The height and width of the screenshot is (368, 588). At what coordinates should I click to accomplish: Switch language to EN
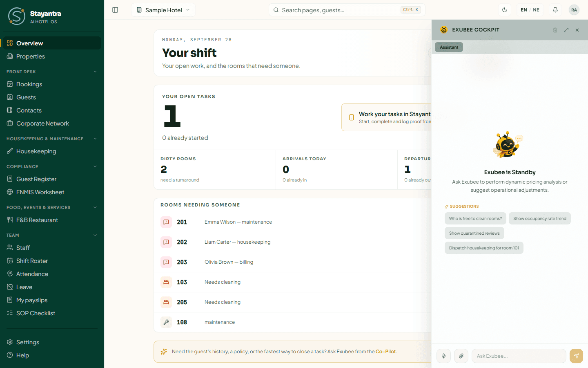524,10
